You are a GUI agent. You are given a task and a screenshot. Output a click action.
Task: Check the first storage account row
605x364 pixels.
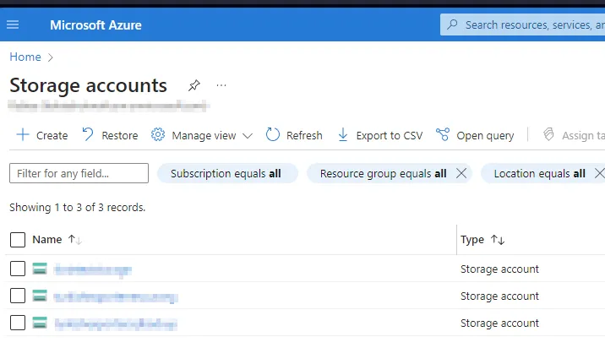click(18, 269)
